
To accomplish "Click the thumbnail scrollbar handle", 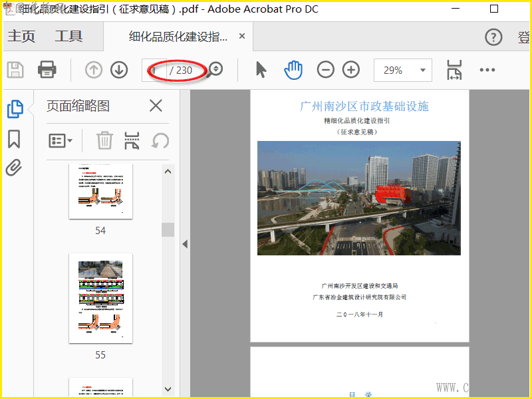I will pyautogui.click(x=168, y=229).
